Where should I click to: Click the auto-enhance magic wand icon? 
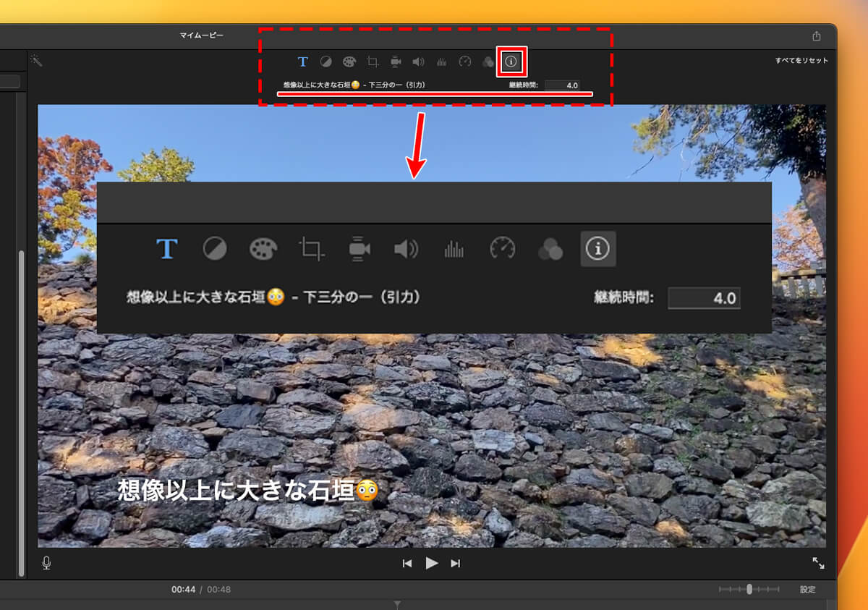36,61
